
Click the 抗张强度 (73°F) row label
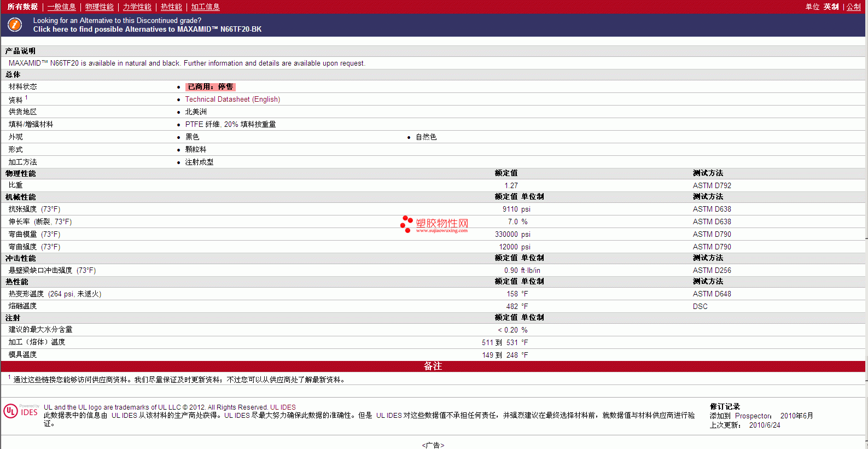pos(34,209)
